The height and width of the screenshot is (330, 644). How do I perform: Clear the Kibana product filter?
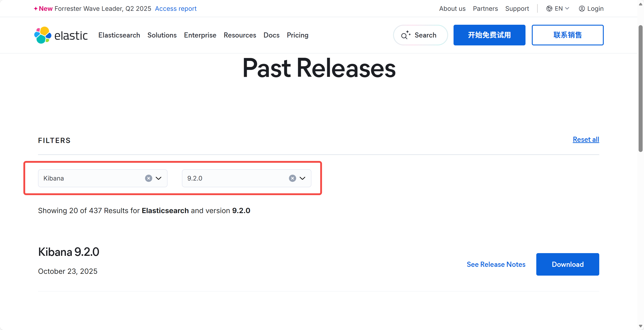(x=148, y=178)
